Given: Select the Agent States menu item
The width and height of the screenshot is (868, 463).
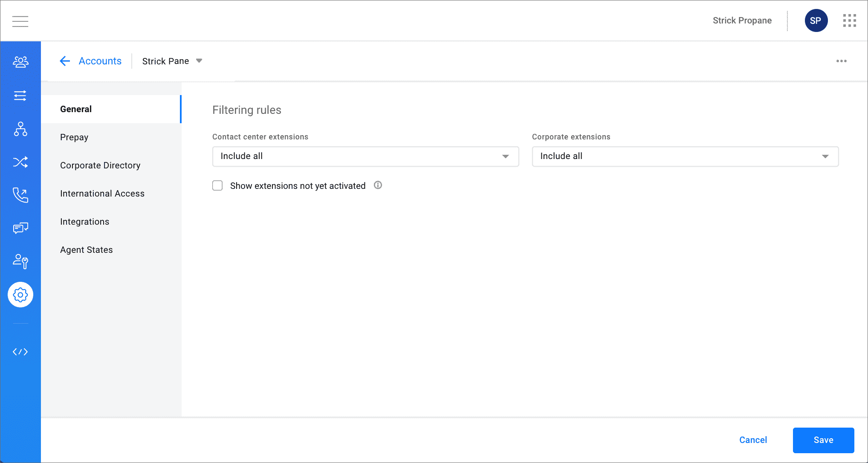Looking at the screenshot, I should [x=87, y=249].
